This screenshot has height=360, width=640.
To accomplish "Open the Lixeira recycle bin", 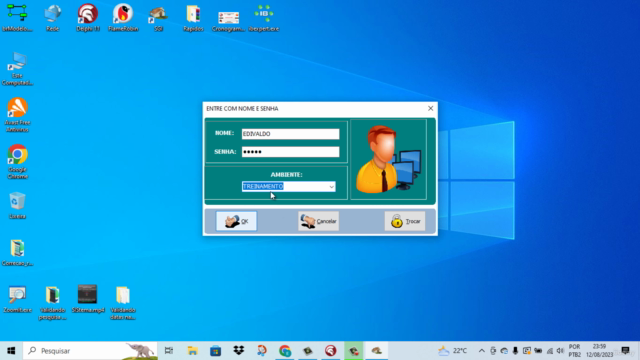I will click(17, 205).
